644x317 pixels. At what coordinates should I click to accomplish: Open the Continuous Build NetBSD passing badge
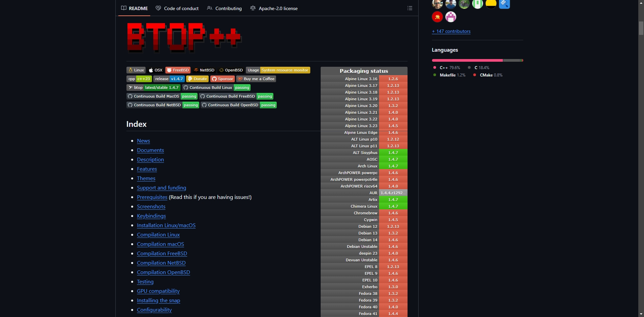[x=163, y=105]
